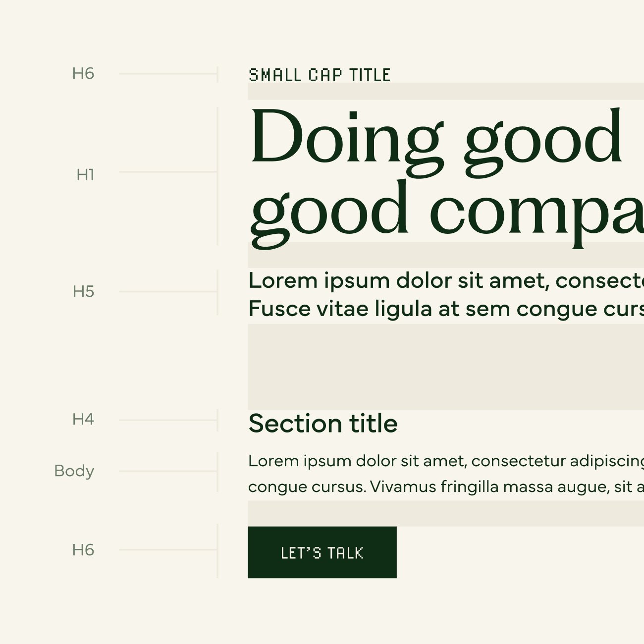Click the LET'S TALK button
This screenshot has height=644, width=644.
(x=322, y=552)
